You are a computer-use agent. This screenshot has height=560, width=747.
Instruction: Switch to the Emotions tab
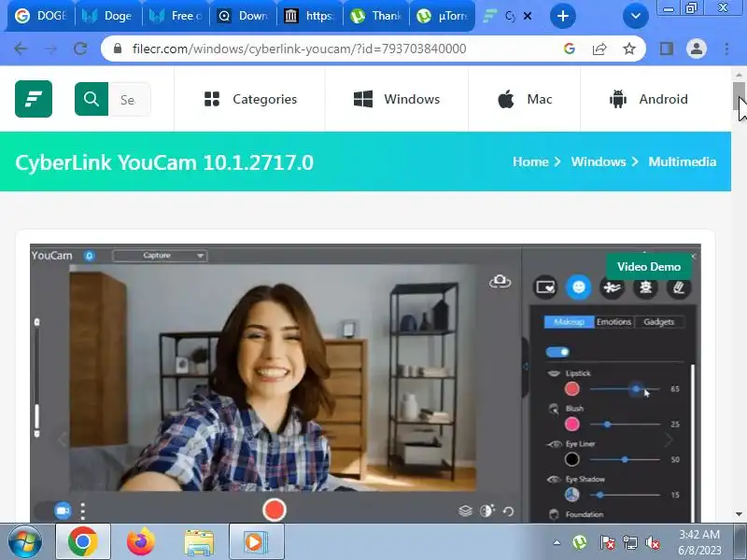pos(614,322)
